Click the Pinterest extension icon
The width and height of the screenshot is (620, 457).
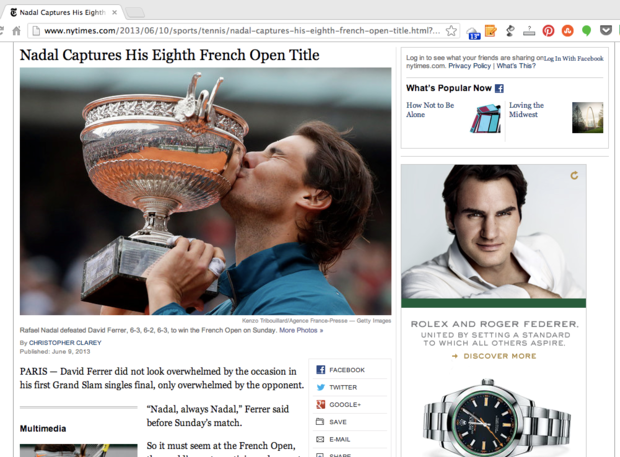548,30
